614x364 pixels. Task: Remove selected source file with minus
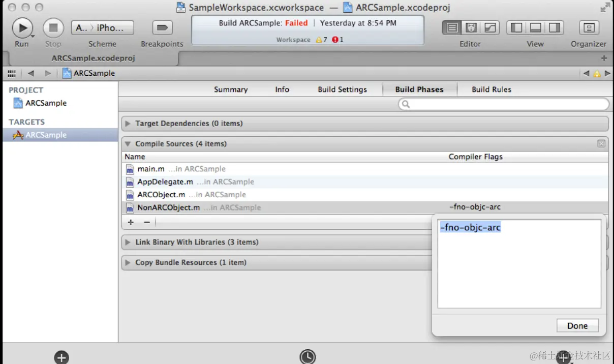pyautogui.click(x=147, y=222)
